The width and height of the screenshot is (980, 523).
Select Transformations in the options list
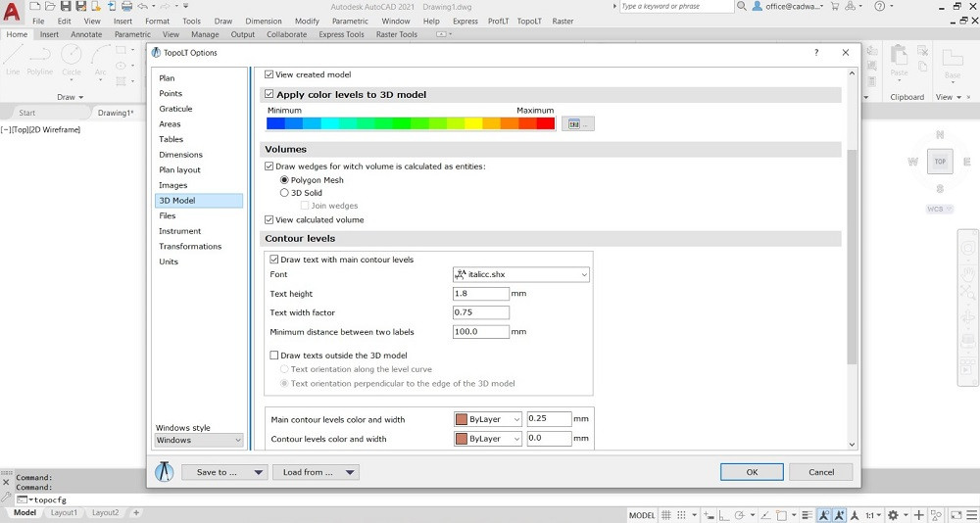click(190, 246)
